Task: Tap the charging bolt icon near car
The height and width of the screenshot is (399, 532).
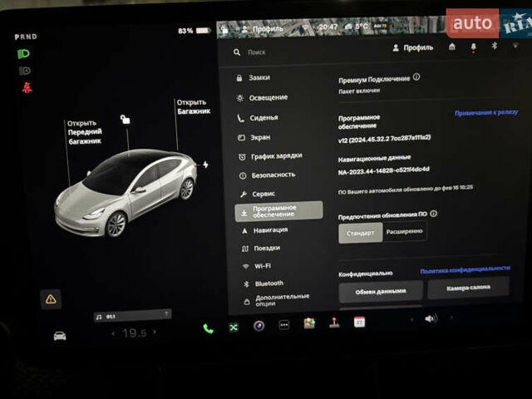Action: pyautogui.click(x=205, y=165)
